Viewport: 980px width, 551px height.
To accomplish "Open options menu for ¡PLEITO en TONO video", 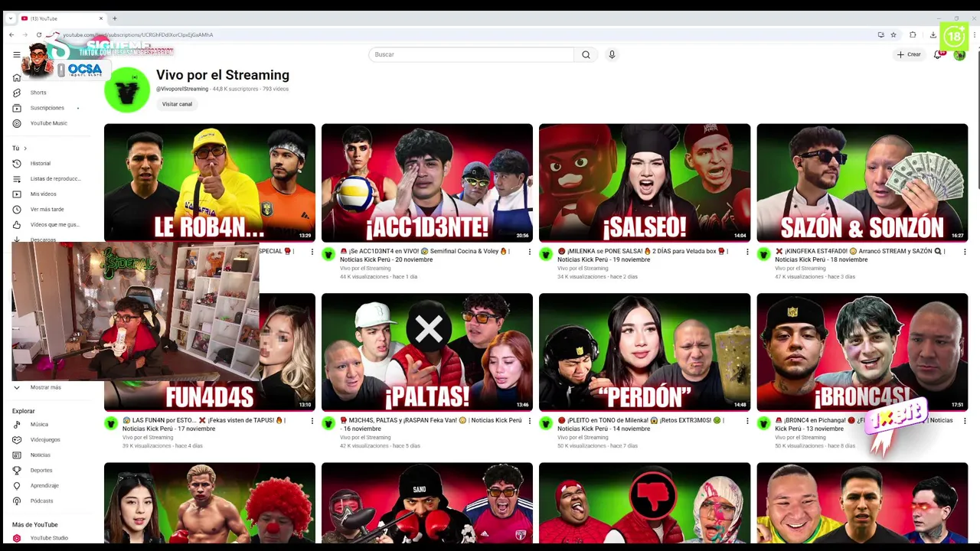I will (747, 420).
